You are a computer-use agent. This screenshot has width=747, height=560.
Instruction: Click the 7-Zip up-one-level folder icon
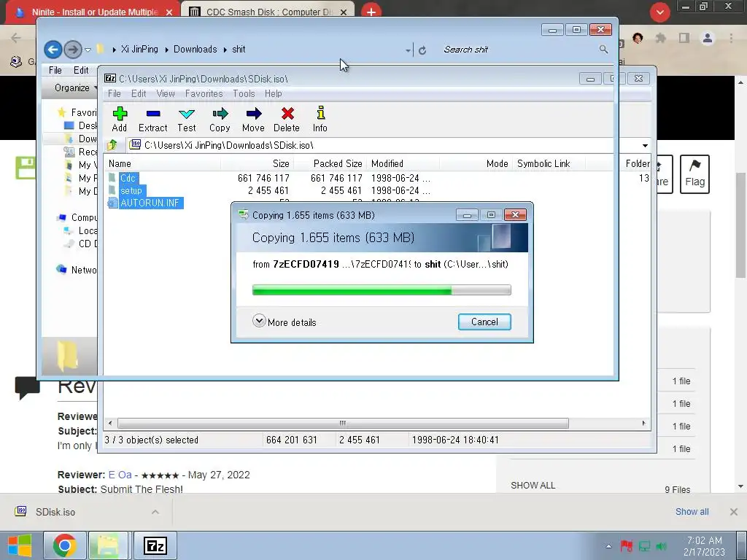112,145
